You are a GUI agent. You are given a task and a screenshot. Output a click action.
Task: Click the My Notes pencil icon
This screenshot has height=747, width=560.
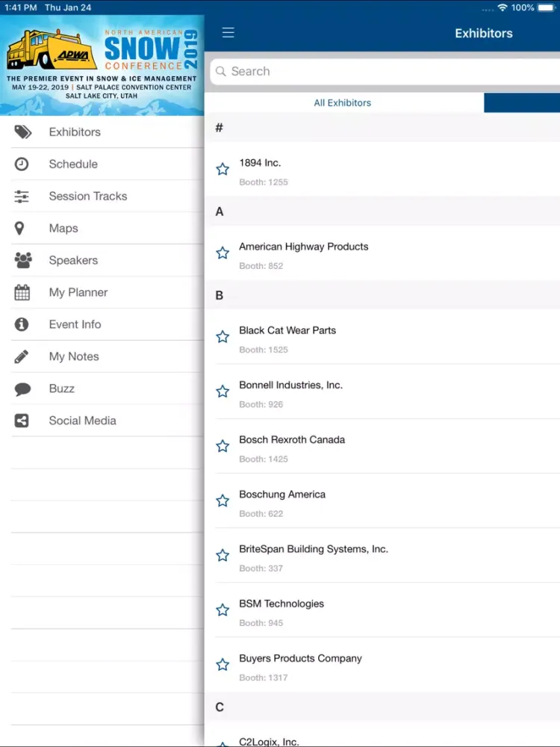[22, 356]
